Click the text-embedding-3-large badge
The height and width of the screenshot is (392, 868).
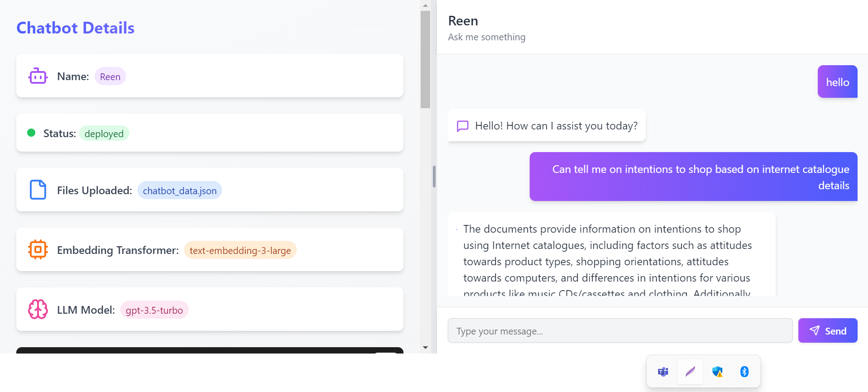click(240, 250)
